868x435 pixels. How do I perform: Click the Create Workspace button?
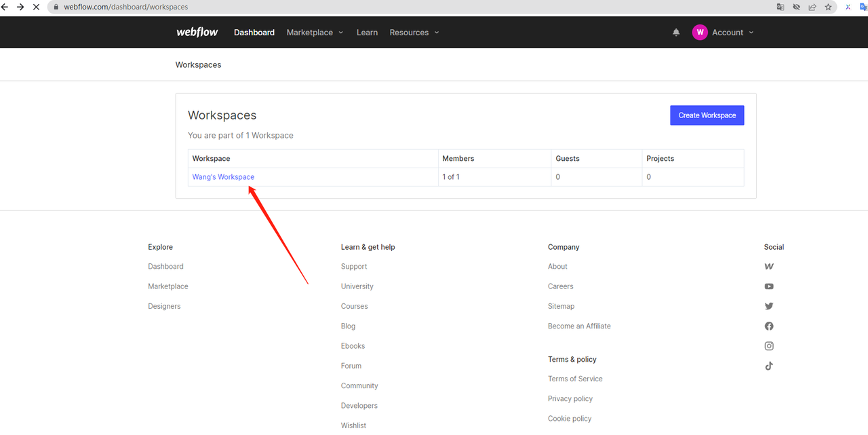pos(707,115)
